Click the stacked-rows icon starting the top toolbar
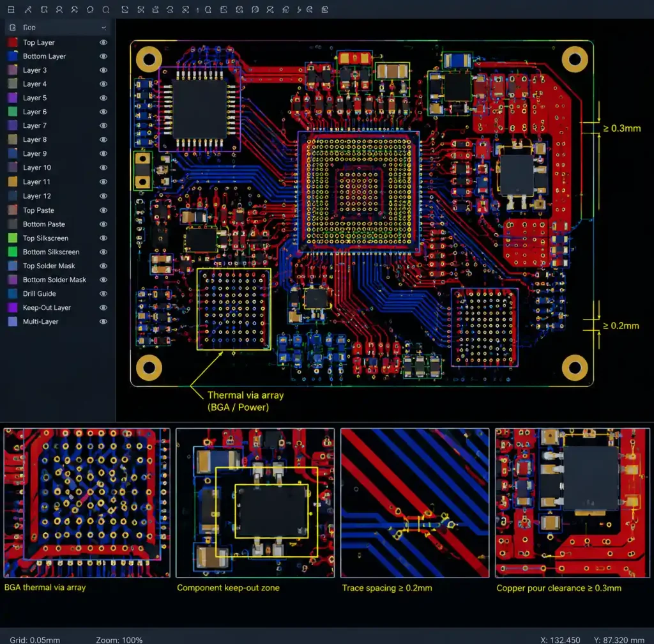654x644 pixels. click(11, 9)
